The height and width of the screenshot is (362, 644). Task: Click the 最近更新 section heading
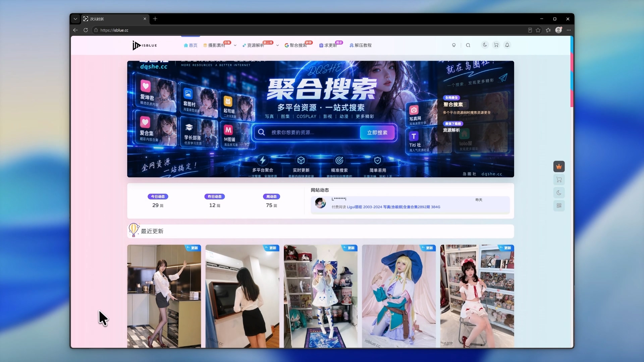coord(152,231)
